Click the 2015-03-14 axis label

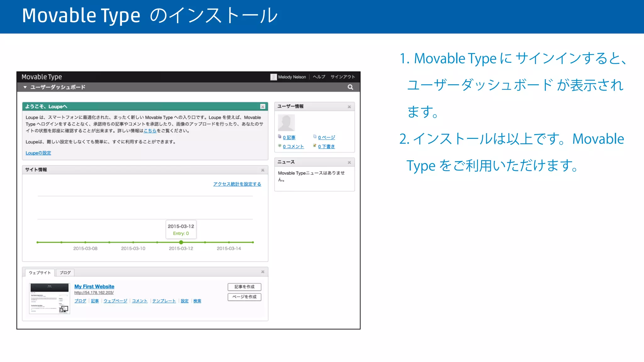(x=229, y=249)
